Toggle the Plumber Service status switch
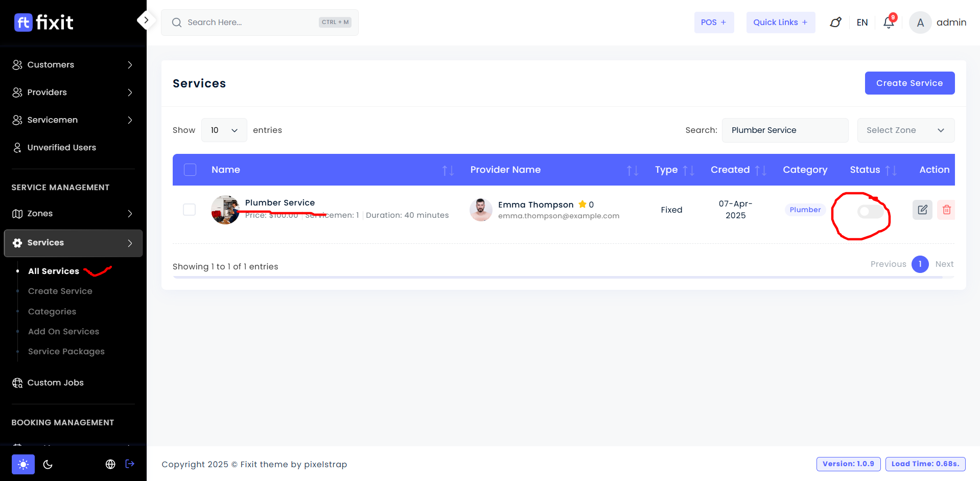Image resolution: width=980 pixels, height=481 pixels. (870, 211)
